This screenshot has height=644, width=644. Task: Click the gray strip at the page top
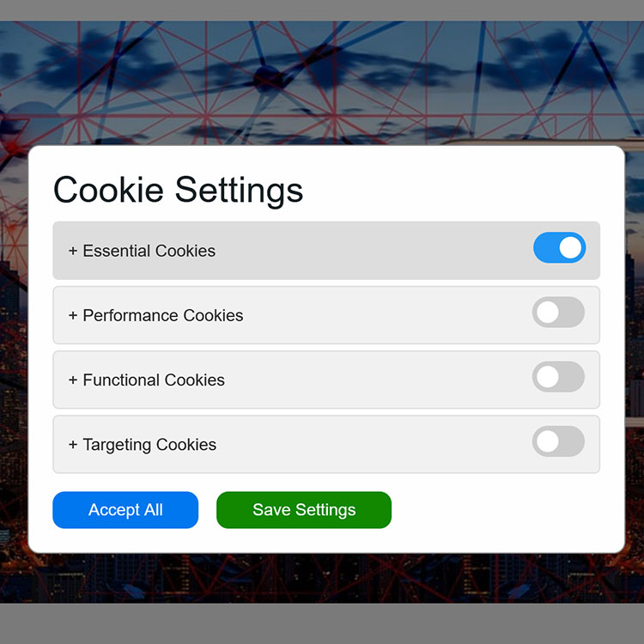click(x=322, y=9)
